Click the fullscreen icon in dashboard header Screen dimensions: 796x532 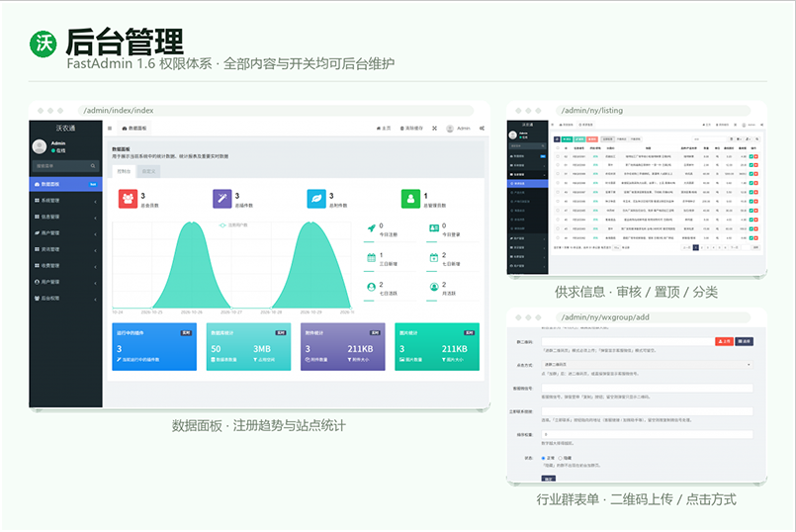434,129
